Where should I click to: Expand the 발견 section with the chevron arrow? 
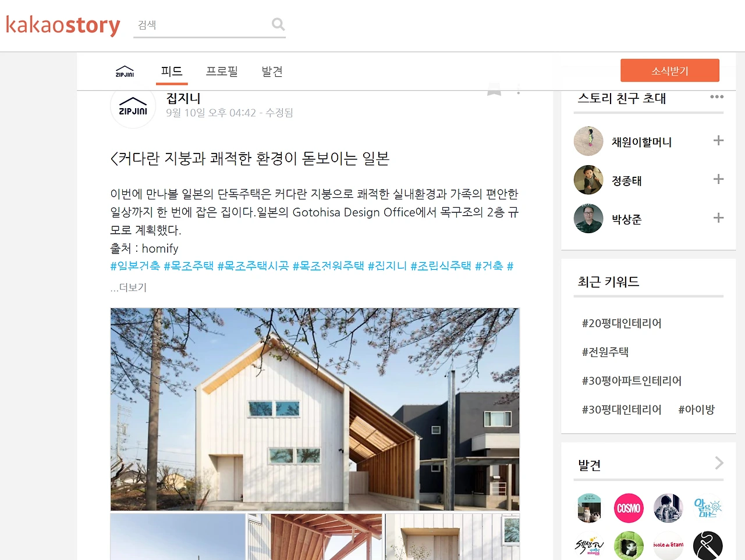pyautogui.click(x=719, y=463)
